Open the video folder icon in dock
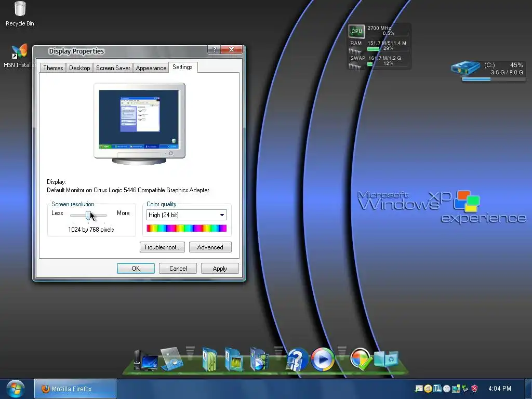532x399 pixels. [259, 360]
